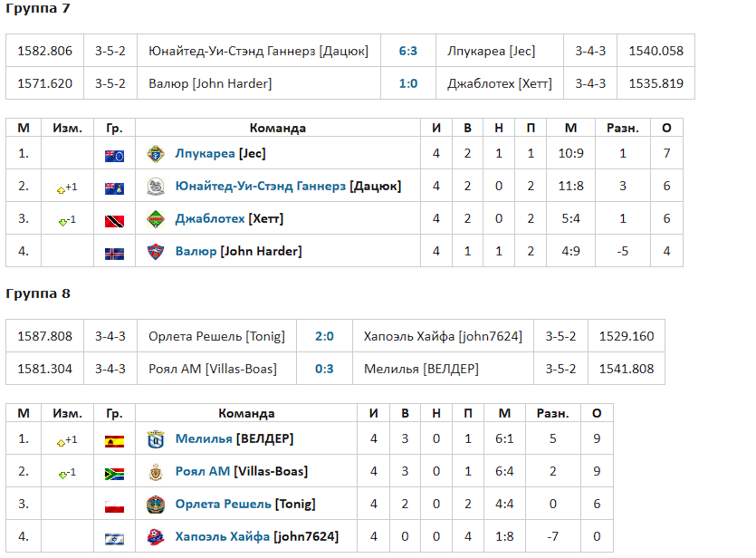This screenshot has height=558, width=756.
Task: Click the Iceland flag in Валюр row
Action: tap(114, 254)
